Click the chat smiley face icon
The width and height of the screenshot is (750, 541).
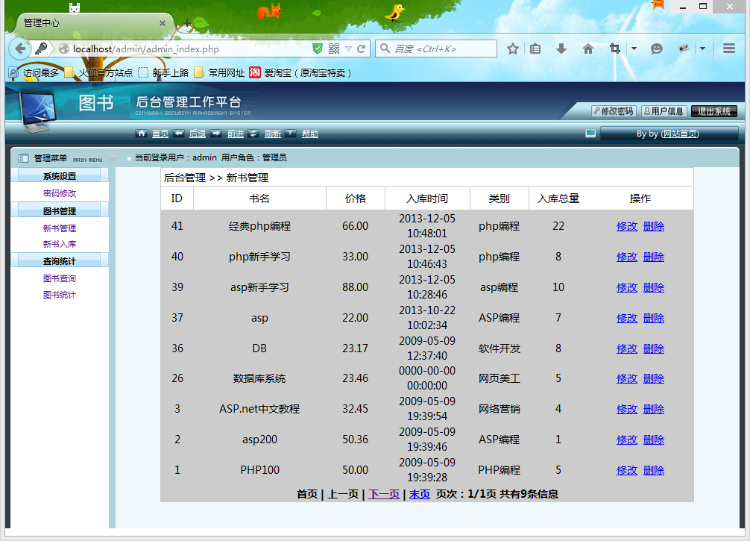(x=657, y=48)
